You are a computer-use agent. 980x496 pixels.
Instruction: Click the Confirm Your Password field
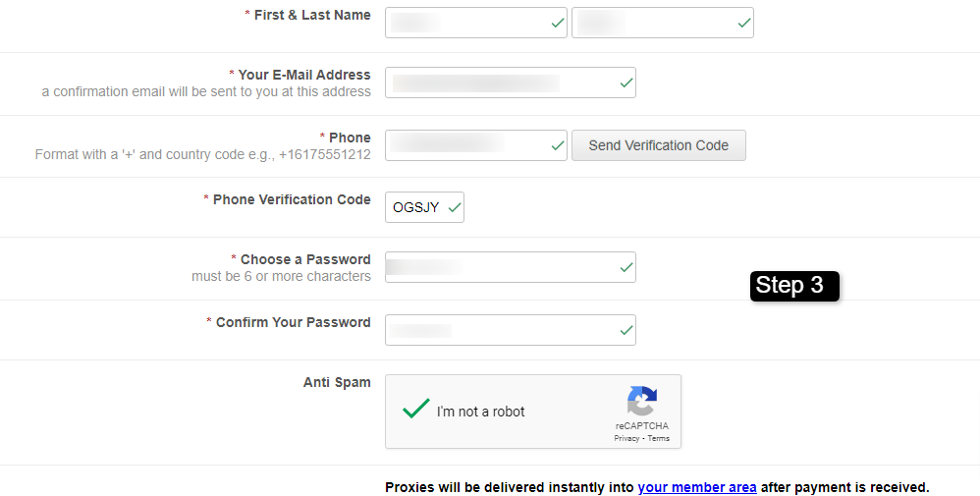pyautogui.click(x=501, y=330)
